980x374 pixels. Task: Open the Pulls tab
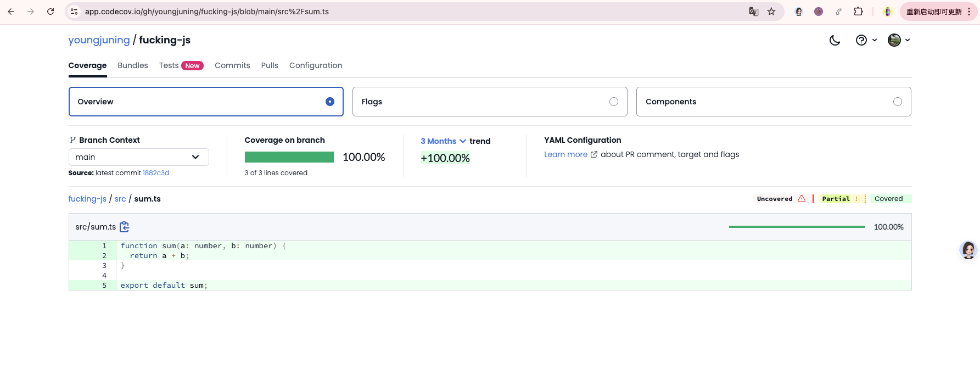pyautogui.click(x=270, y=65)
